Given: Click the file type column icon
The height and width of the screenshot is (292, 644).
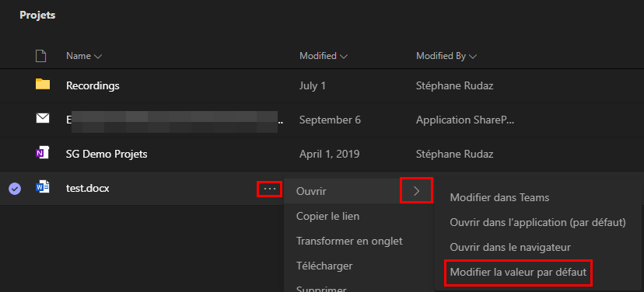Looking at the screenshot, I should tap(40, 56).
